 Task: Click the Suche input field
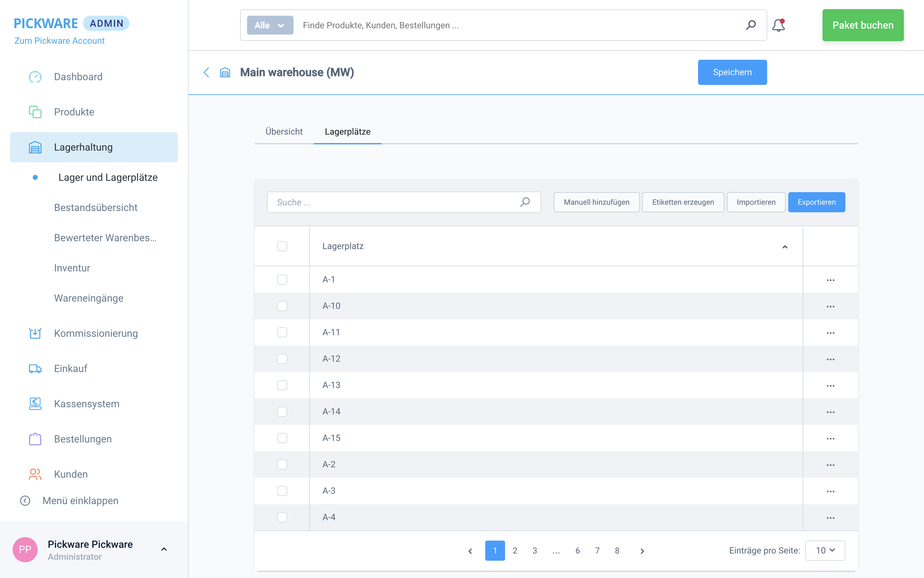click(393, 202)
